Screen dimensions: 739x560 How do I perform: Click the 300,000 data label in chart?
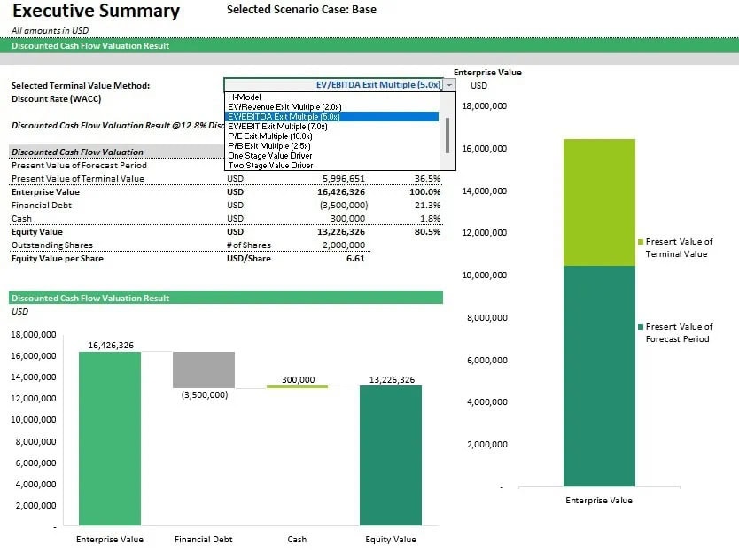click(x=298, y=379)
